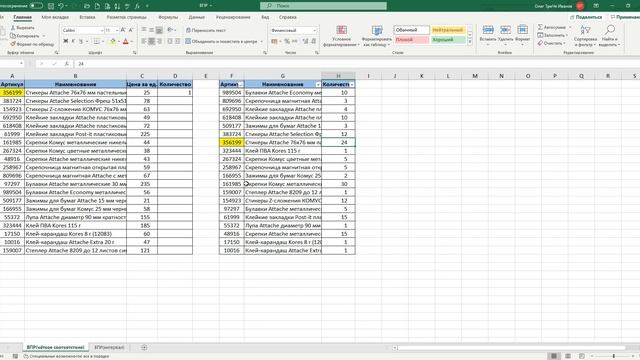640x360 pixels.
Task: Open the Формулы ribbon tab
Action: [168, 17]
